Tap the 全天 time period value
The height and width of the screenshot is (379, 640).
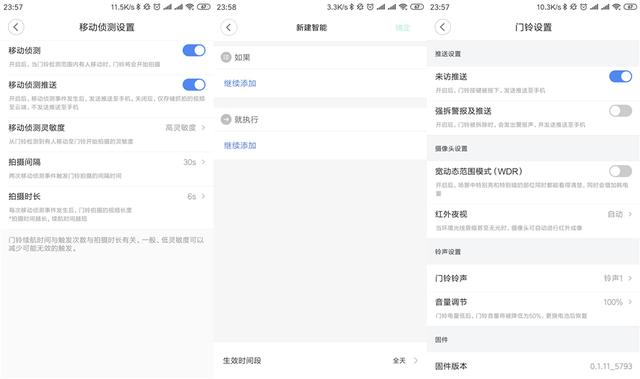pyautogui.click(x=399, y=361)
